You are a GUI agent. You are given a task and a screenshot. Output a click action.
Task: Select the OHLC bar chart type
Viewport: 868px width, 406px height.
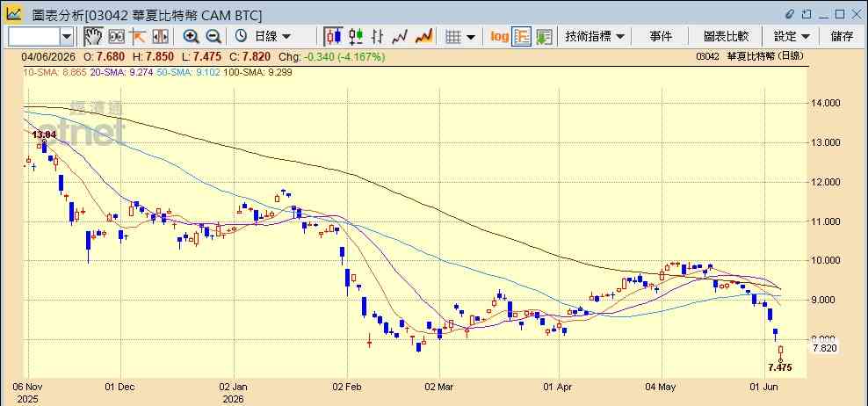click(x=378, y=37)
